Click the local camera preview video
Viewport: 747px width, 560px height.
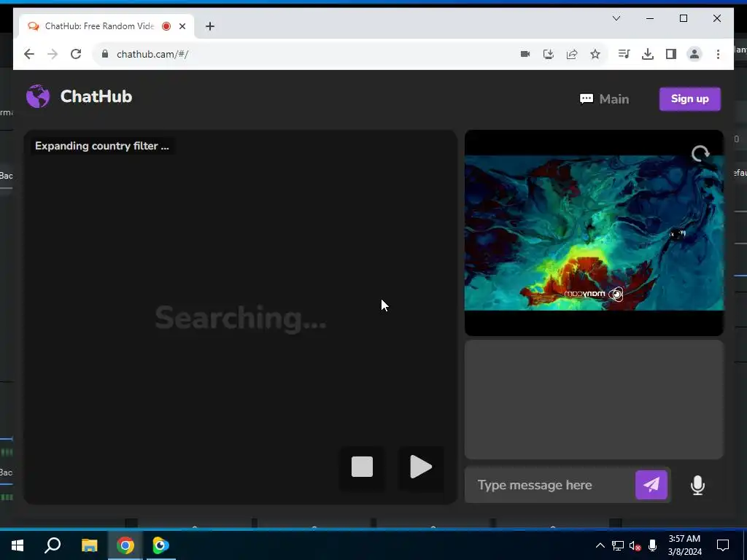tap(594, 233)
